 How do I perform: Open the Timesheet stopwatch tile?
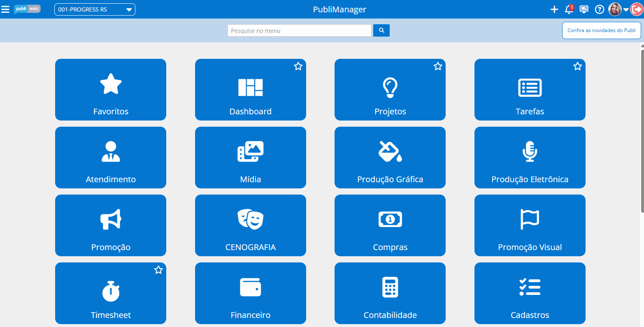coord(111,293)
